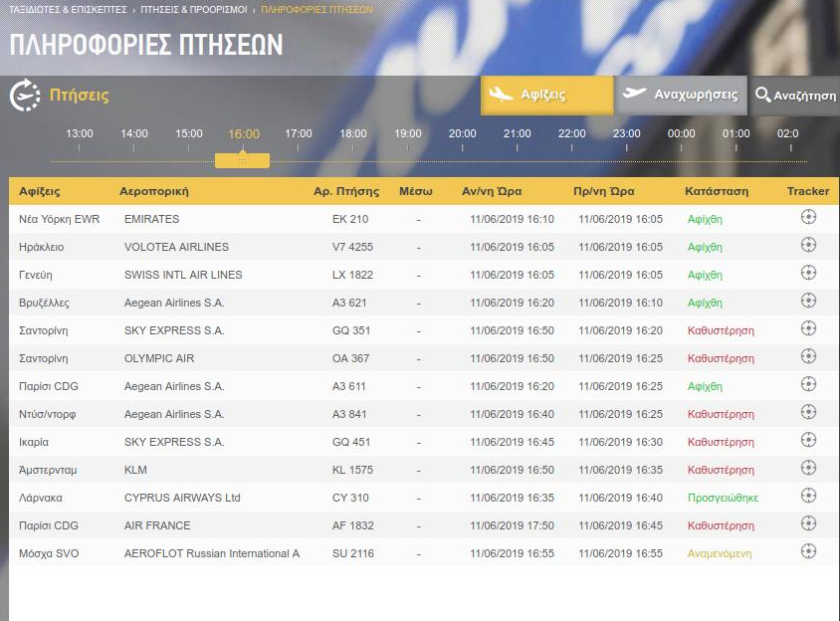Select the Ντύσ/ντορφ origin cell

tap(47, 414)
